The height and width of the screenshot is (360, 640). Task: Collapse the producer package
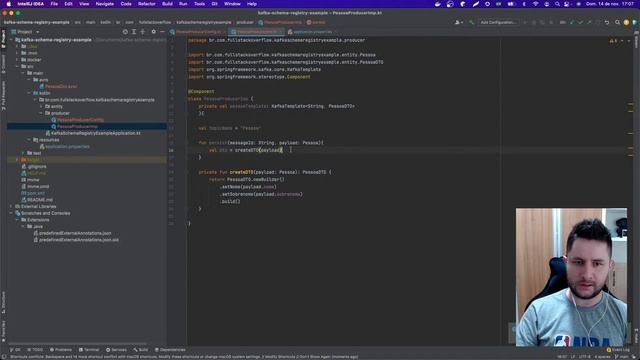pyautogui.click(x=41, y=113)
